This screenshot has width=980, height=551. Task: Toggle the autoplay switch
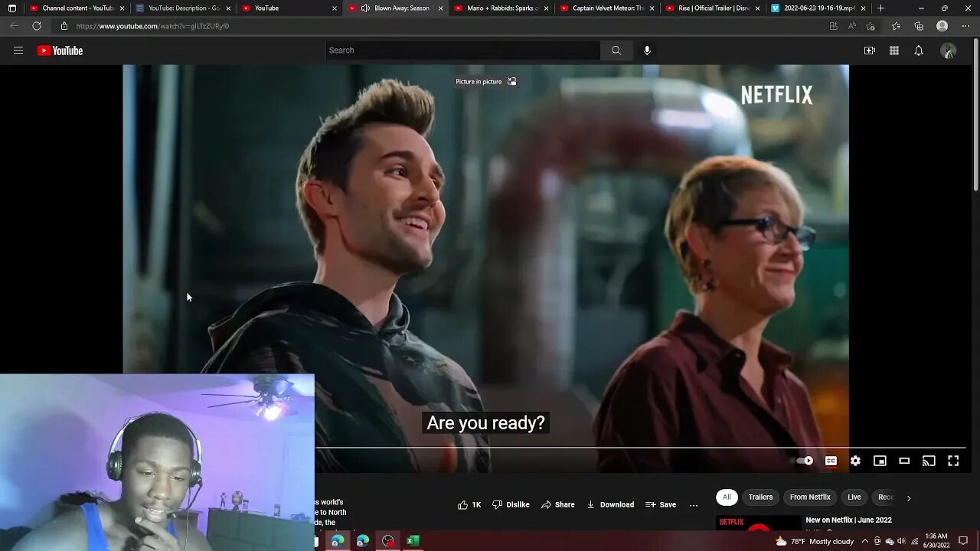point(805,461)
